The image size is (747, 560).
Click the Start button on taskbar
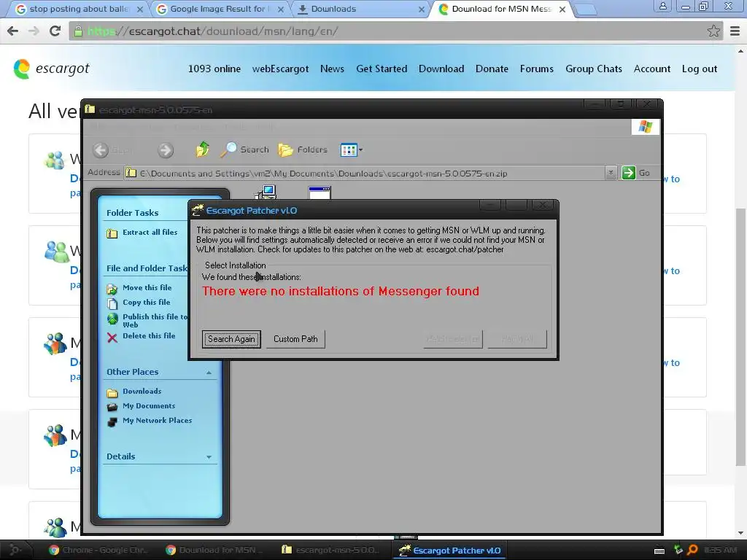click(15, 550)
